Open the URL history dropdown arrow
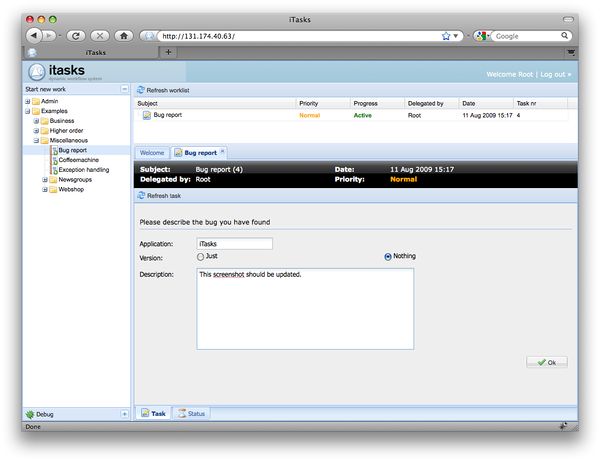This screenshot has width=600, height=461. pyautogui.click(x=455, y=36)
